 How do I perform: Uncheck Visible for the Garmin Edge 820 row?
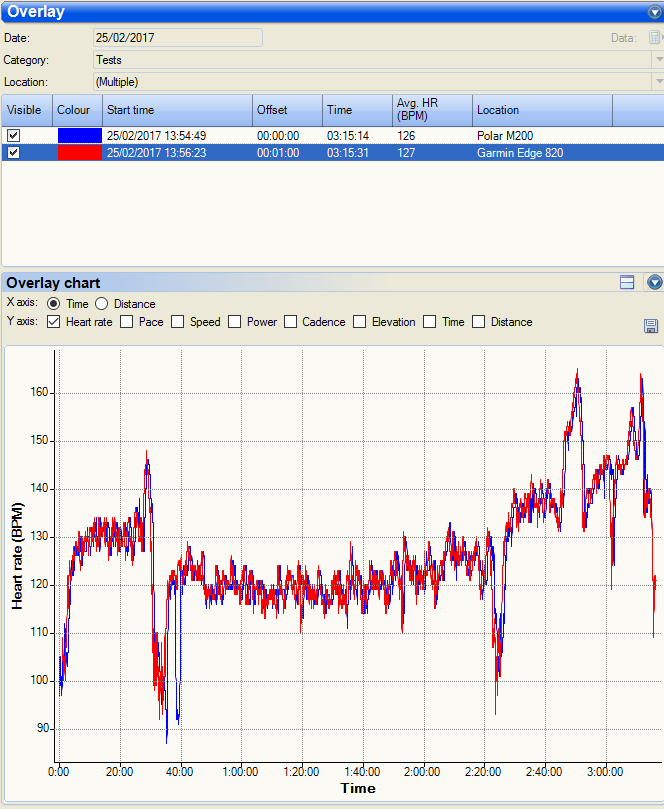click(x=14, y=153)
